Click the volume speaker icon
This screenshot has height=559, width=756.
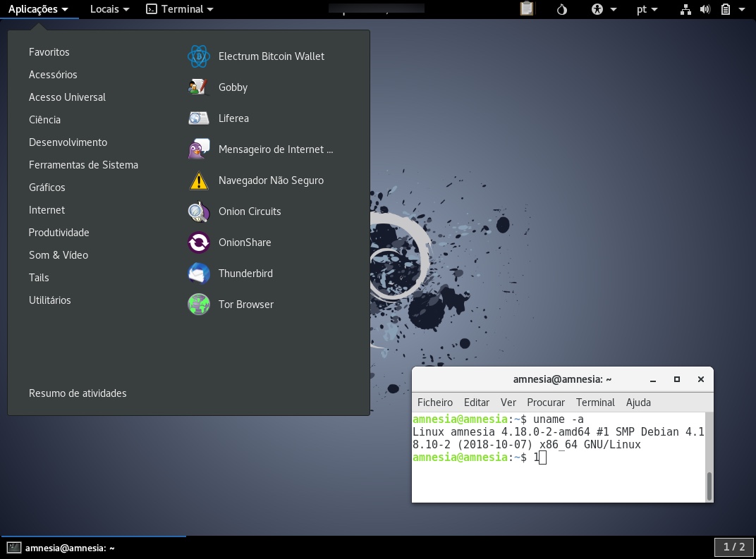pos(705,9)
